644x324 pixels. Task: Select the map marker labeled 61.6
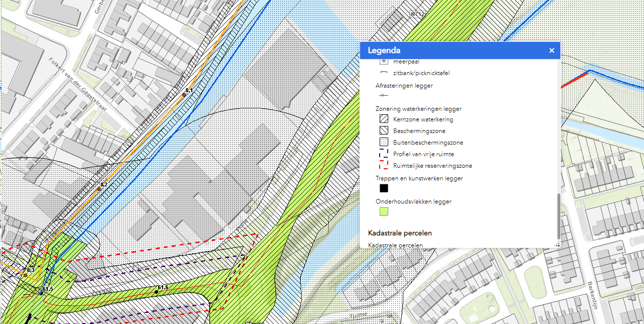(x=156, y=291)
